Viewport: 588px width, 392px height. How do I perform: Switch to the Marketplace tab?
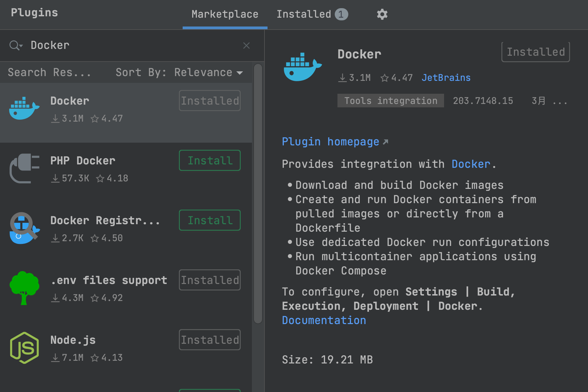225,14
